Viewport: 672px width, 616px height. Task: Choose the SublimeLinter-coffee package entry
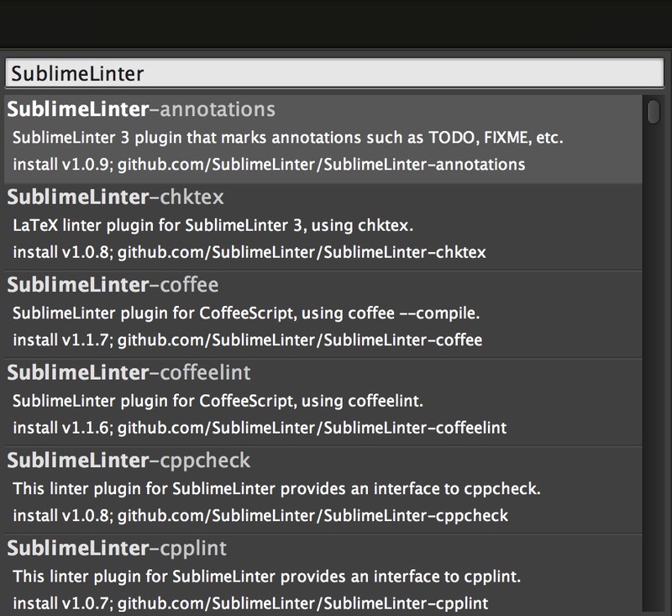pyautogui.click(x=323, y=314)
